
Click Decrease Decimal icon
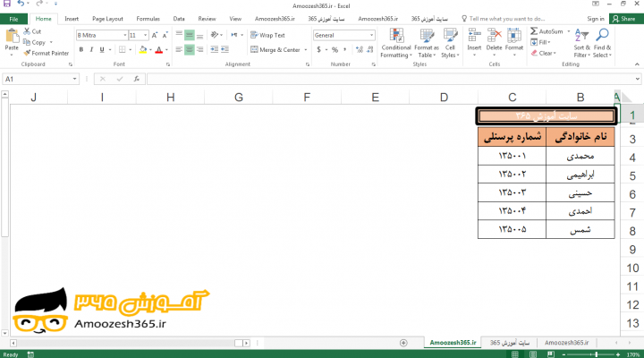(370, 50)
